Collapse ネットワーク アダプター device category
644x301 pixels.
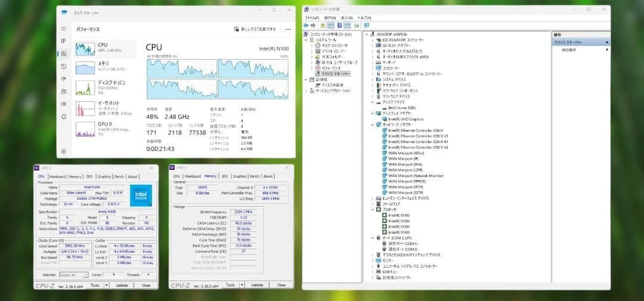coord(373,125)
